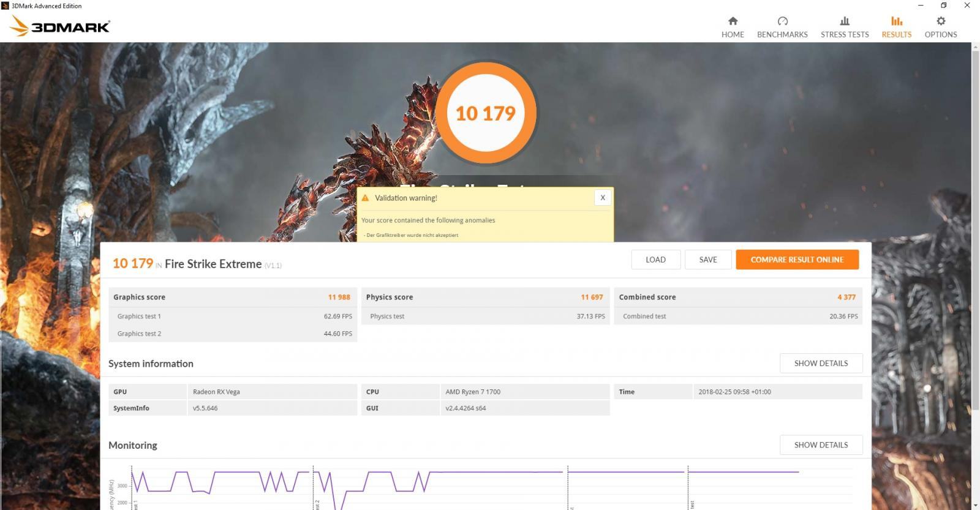Click the Graphics score value 11 988
This screenshot has height=510, width=980.
pos(339,297)
